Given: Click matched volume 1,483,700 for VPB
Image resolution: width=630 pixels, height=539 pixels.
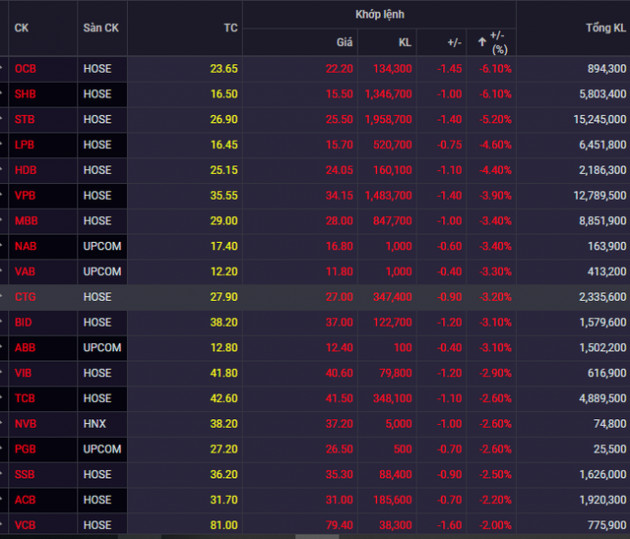Looking at the screenshot, I should (x=388, y=195).
